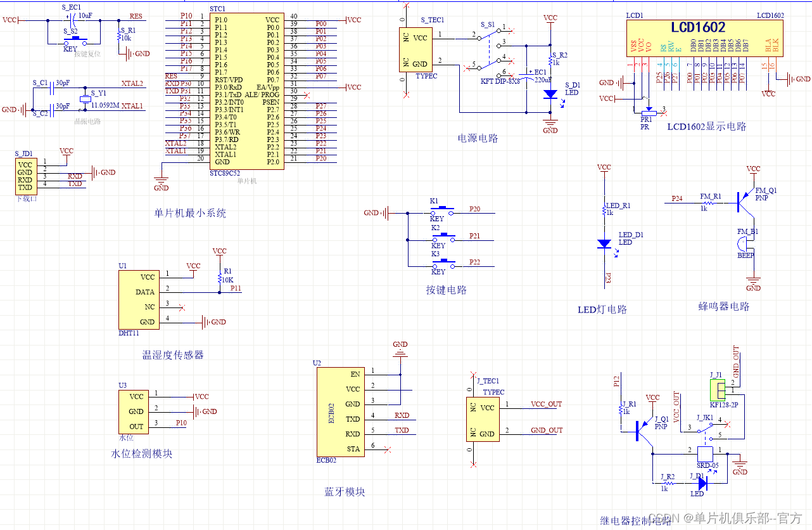Screen dimensions: 812x530
Task: Click the '蓝牙模块' caption
Action: tap(345, 492)
